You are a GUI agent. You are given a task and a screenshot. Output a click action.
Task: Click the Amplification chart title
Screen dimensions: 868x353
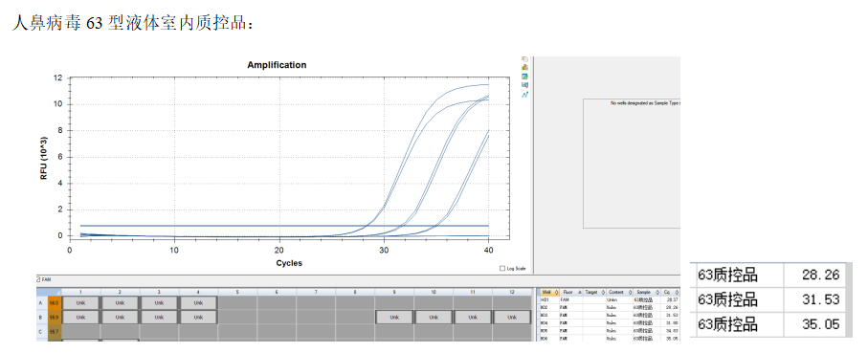tap(277, 65)
